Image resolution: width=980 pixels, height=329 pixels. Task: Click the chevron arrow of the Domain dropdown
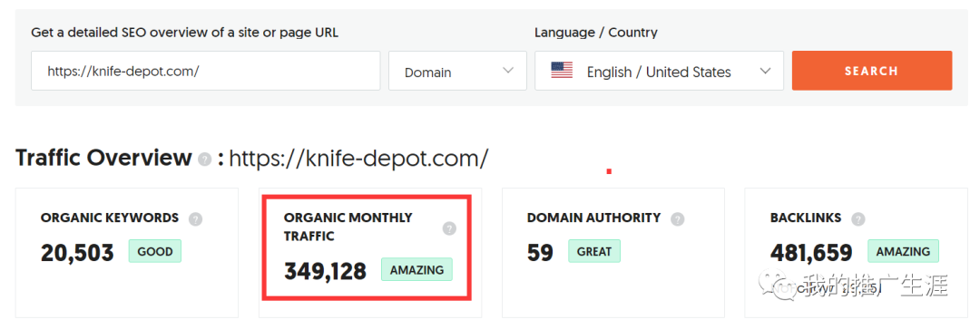click(x=508, y=71)
